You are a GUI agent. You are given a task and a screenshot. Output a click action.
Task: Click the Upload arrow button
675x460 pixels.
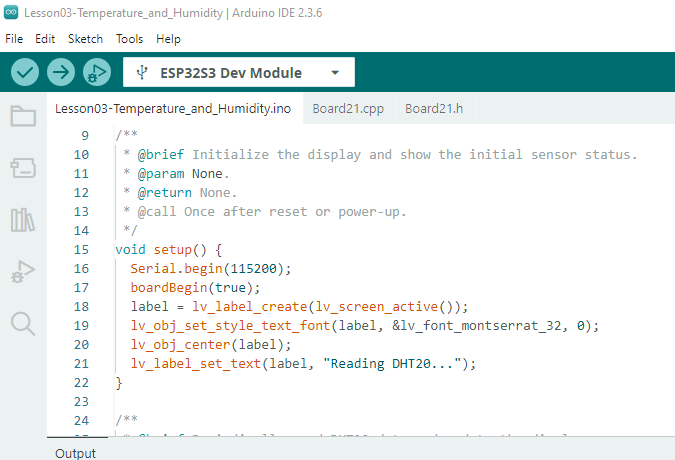[x=61, y=72]
